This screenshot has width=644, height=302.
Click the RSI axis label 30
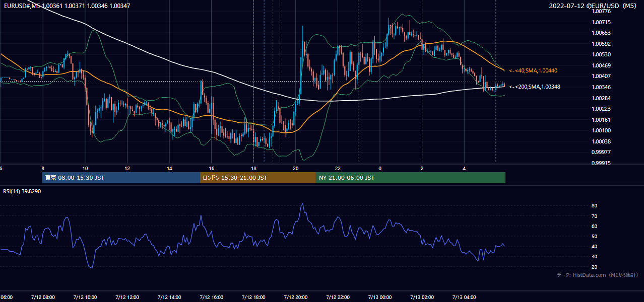pos(595,257)
